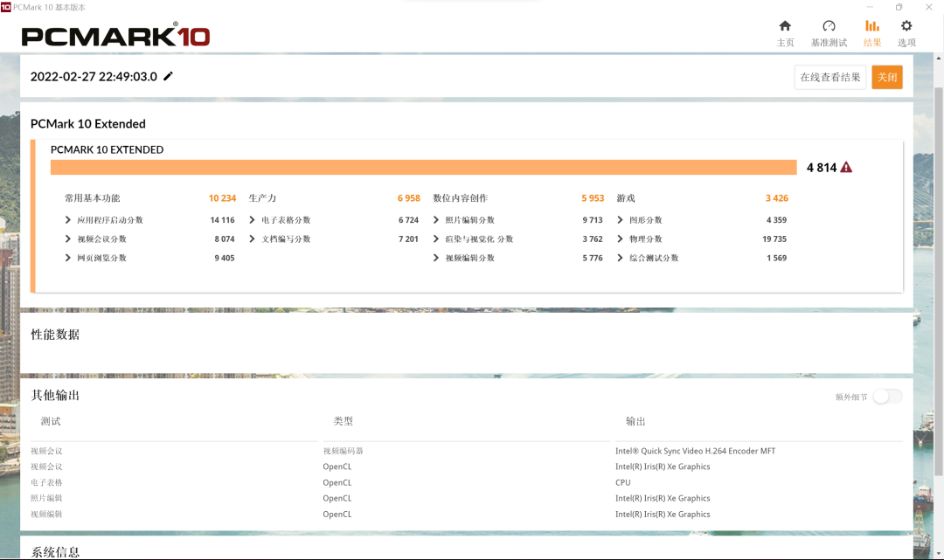
Task: Click the scrollbar down arrow
Action: 939,553
